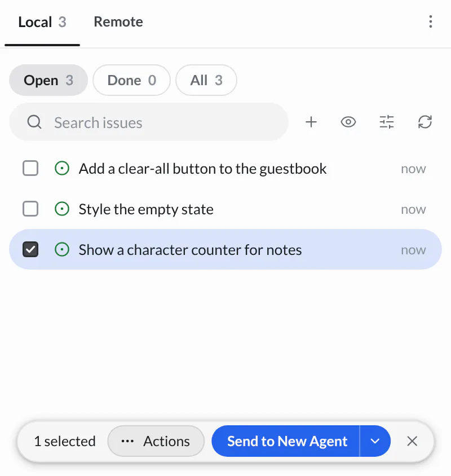Screen dimensions: 451x476
Task: Click the plus icon to add issue
Action: [311, 122]
